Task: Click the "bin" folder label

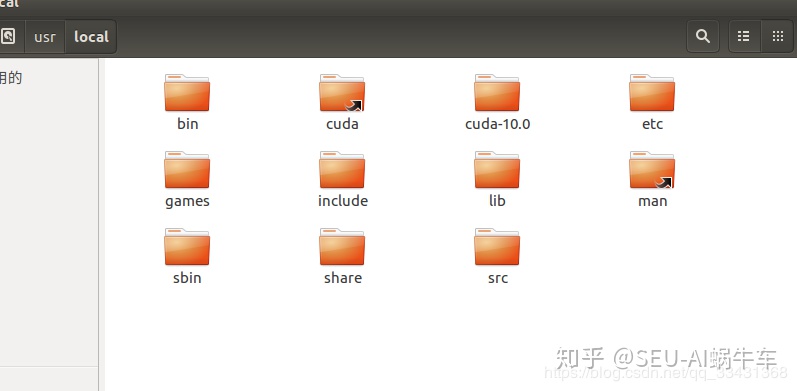Action: (x=188, y=124)
